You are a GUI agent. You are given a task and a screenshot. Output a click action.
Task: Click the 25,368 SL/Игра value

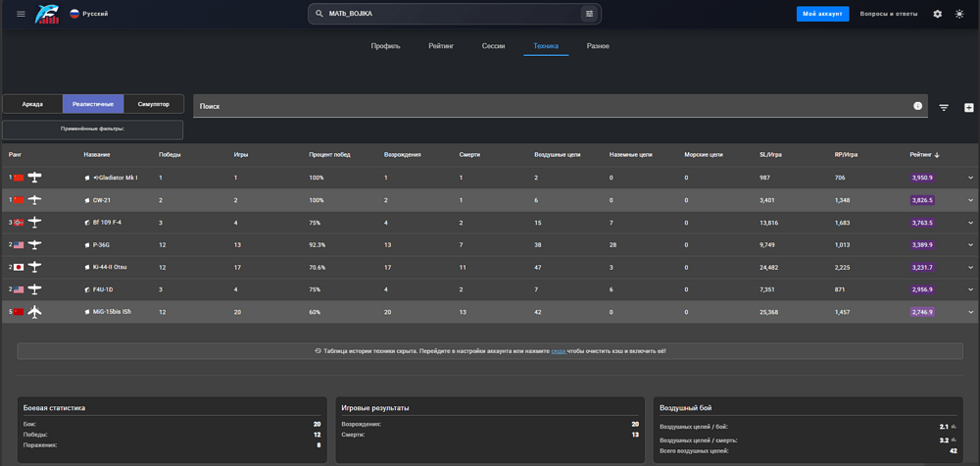pos(768,312)
